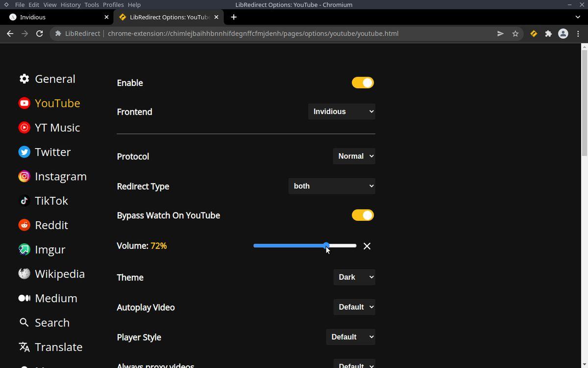The width and height of the screenshot is (588, 368).
Task: Open the History menu
Action: click(x=71, y=4)
